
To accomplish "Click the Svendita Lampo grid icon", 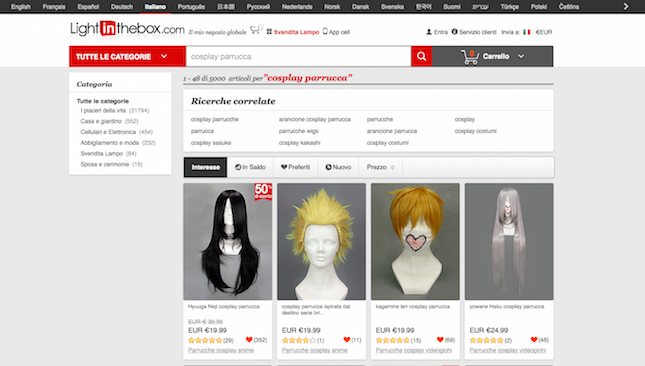I will 269,32.
